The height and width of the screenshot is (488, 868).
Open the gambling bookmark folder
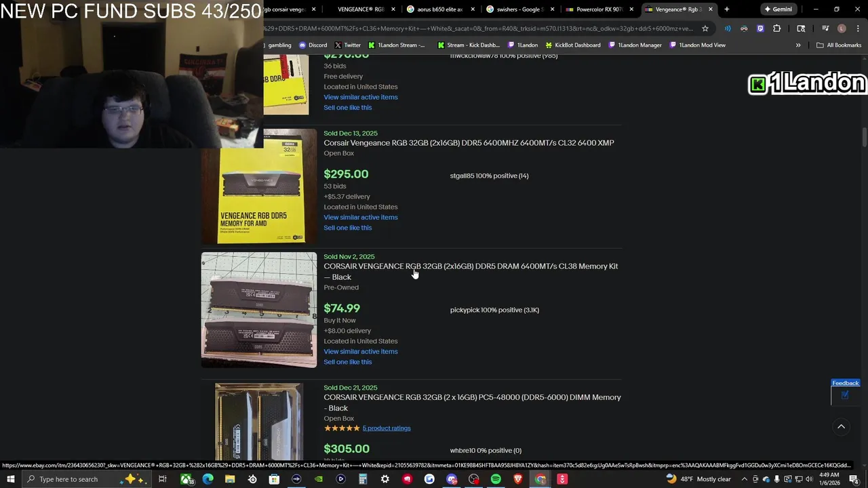click(x=279, y=45)
